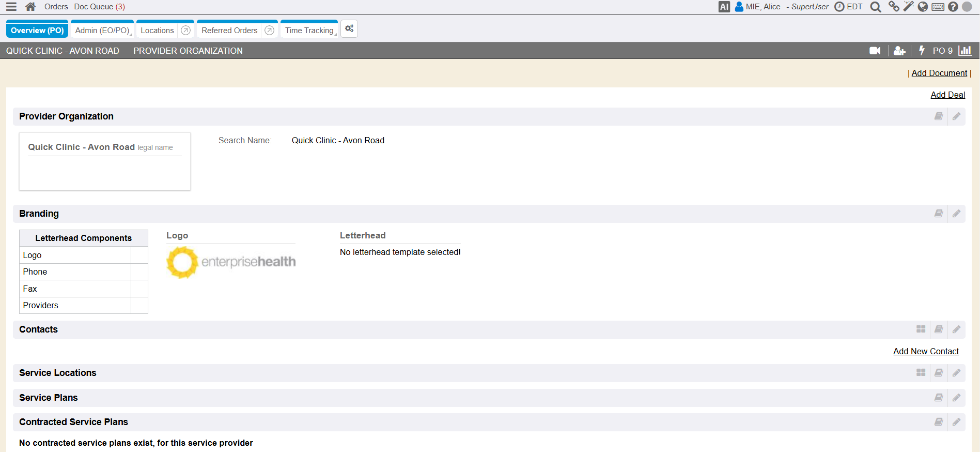Open the tab settings gears menu

pos(349,29)
